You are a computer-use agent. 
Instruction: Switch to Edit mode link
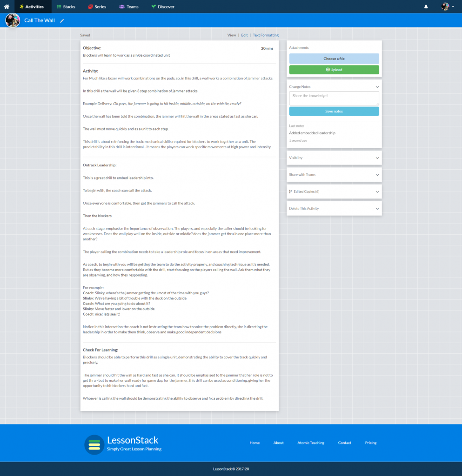coord(244,35)
